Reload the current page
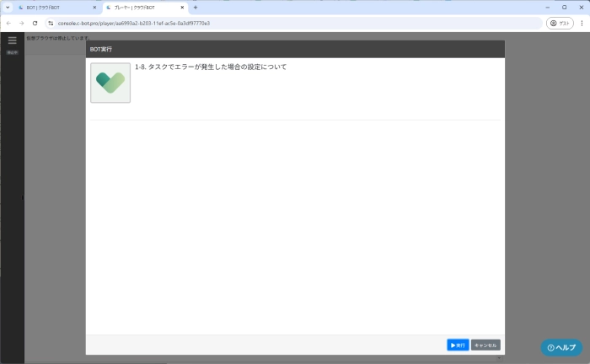 point(35,23)
